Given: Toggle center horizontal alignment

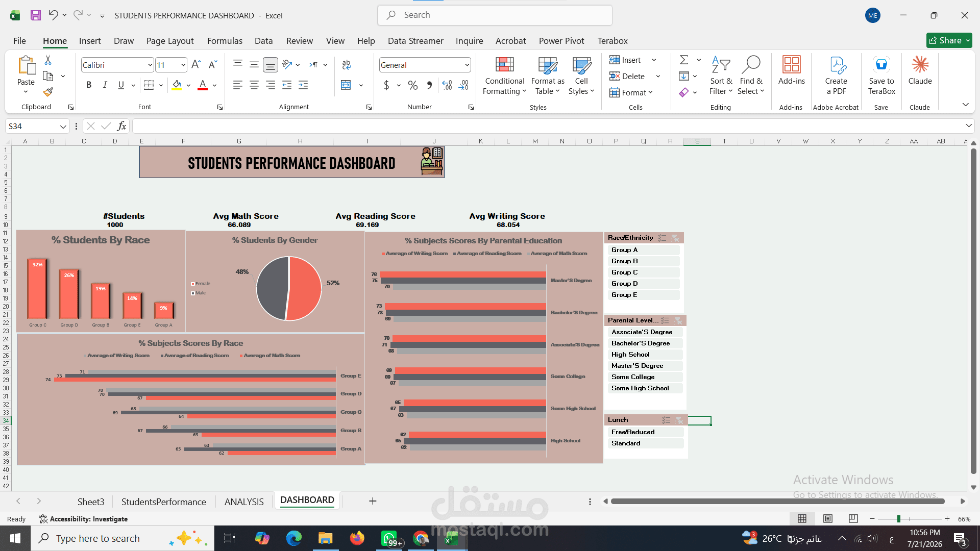Looking at the screenshot, I should 254,85.
